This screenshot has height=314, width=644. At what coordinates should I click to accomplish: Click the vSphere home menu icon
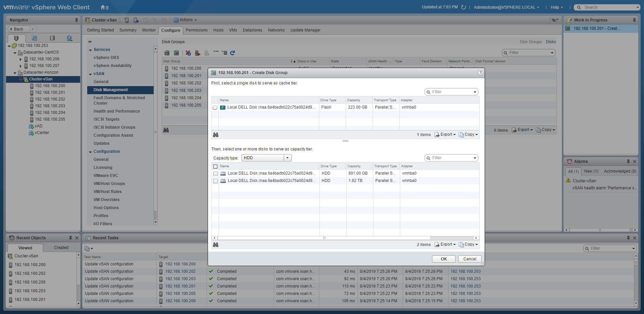pyautogui.click(x=104, y=7)
